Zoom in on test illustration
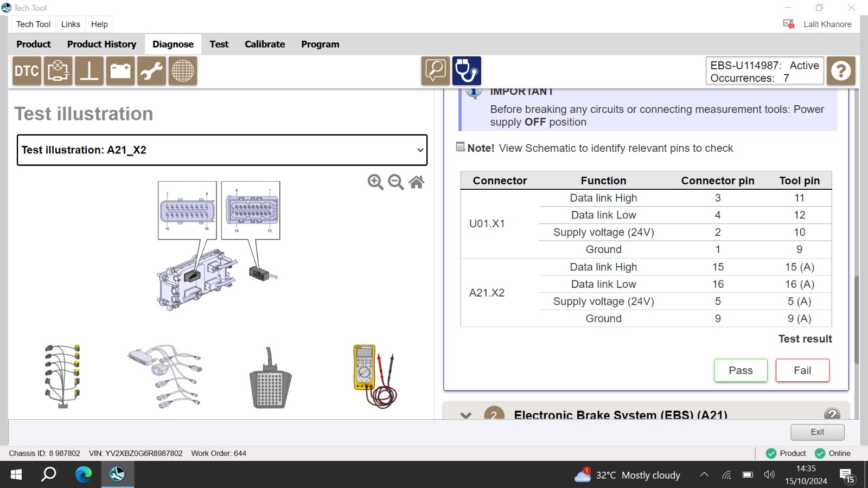The width and height of the screenshot is (868, 488). click(375, 182)
